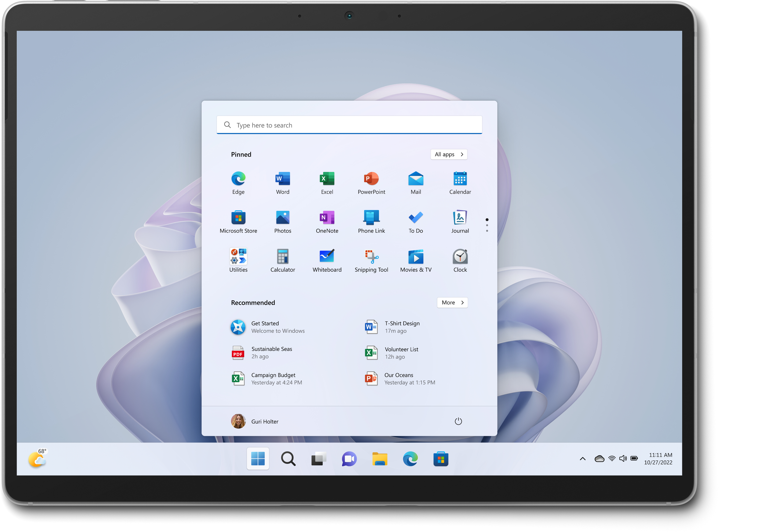Open the weather widget on taskbar

37,459
